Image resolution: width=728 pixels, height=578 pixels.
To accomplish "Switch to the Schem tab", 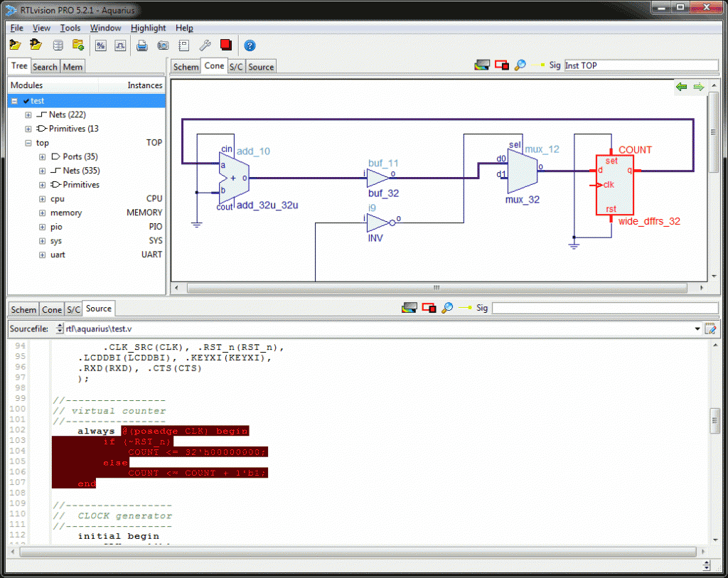I will tap(186, 65).
